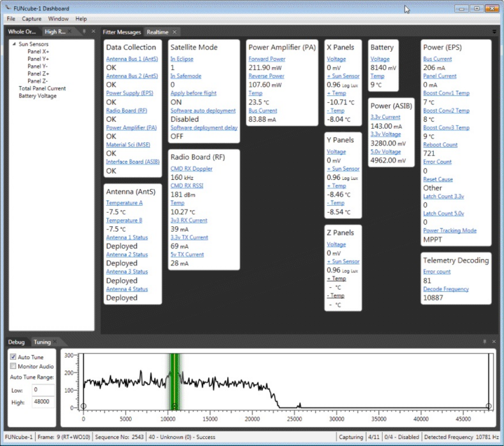The image size is (504, 446).
Task: Select Panel Z+ in the tree
Action: pos(38,74)
